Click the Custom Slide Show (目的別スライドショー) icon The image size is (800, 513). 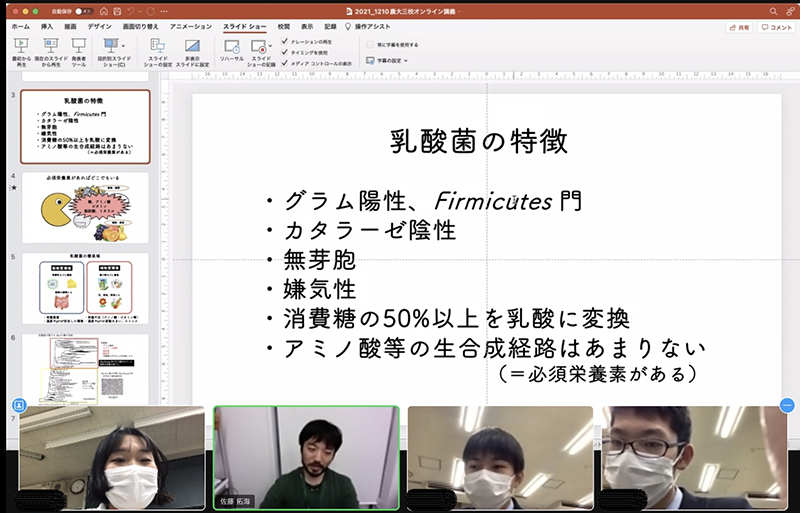110,45
